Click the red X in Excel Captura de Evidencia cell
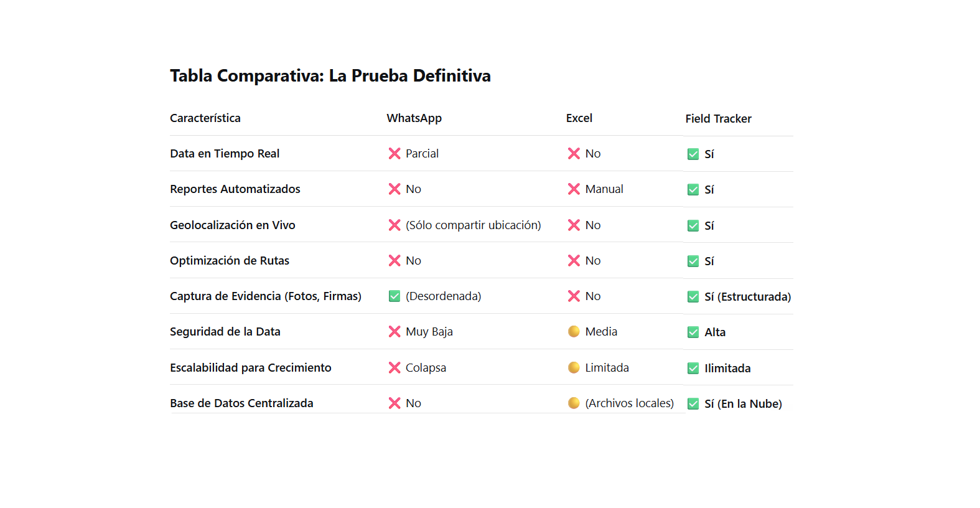 [x=574, y=296]
